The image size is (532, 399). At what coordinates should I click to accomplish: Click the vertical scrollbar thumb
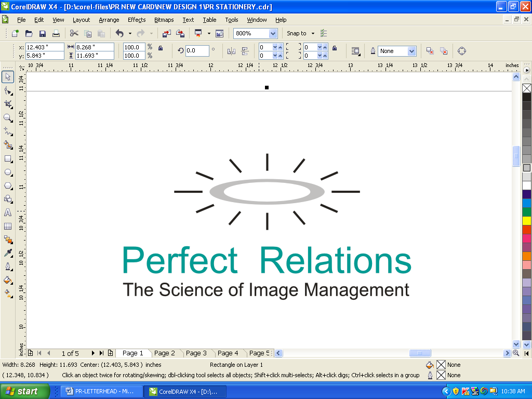coord(516,156)
